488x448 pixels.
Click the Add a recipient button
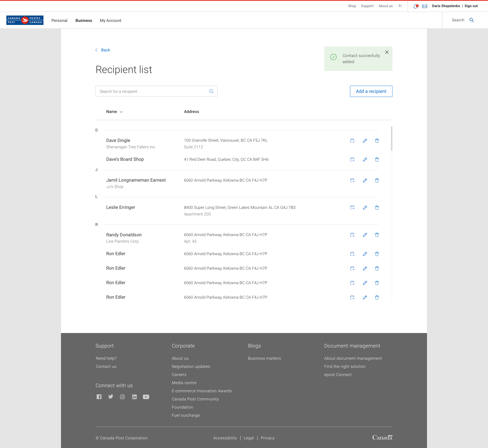coord(371,91)
